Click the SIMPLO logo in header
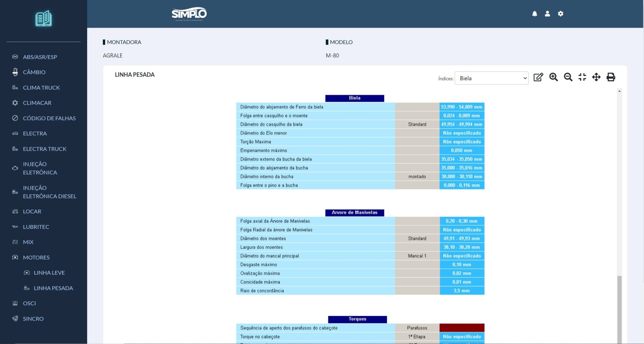The height and width of the screenshot is (344, 644). (x=189, y=14)
